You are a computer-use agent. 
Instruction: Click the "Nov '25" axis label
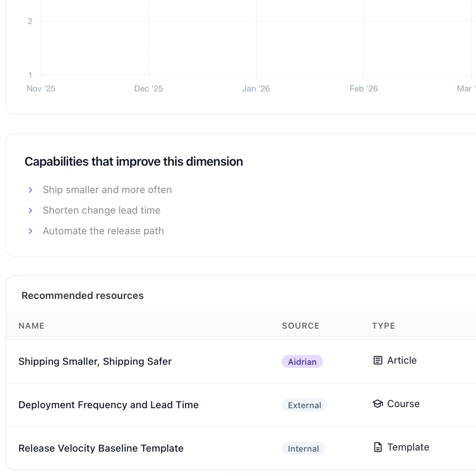coord(41,89)
